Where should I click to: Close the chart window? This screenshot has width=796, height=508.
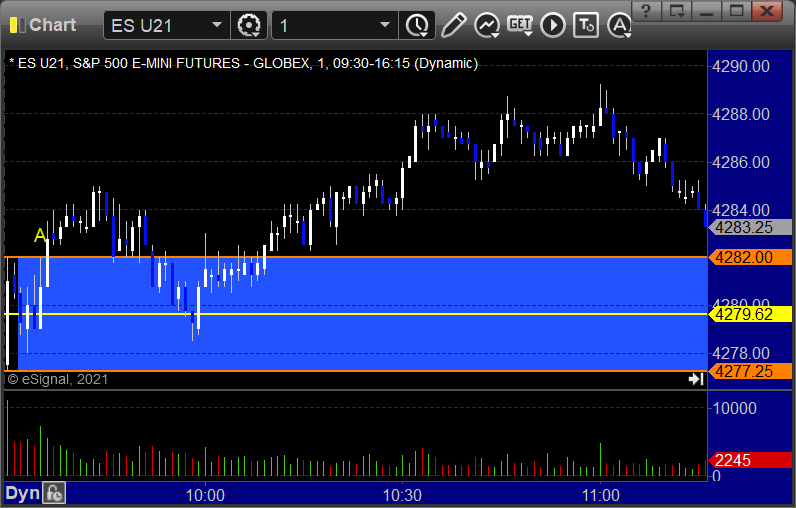click(x=767, y=11)
